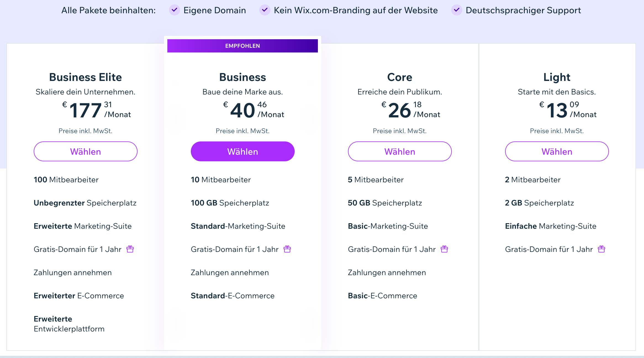Click 'Gratis-Domain für 1 Jahr' in Core plan
The image size is (644, 358).
click(x=392, y=249)
